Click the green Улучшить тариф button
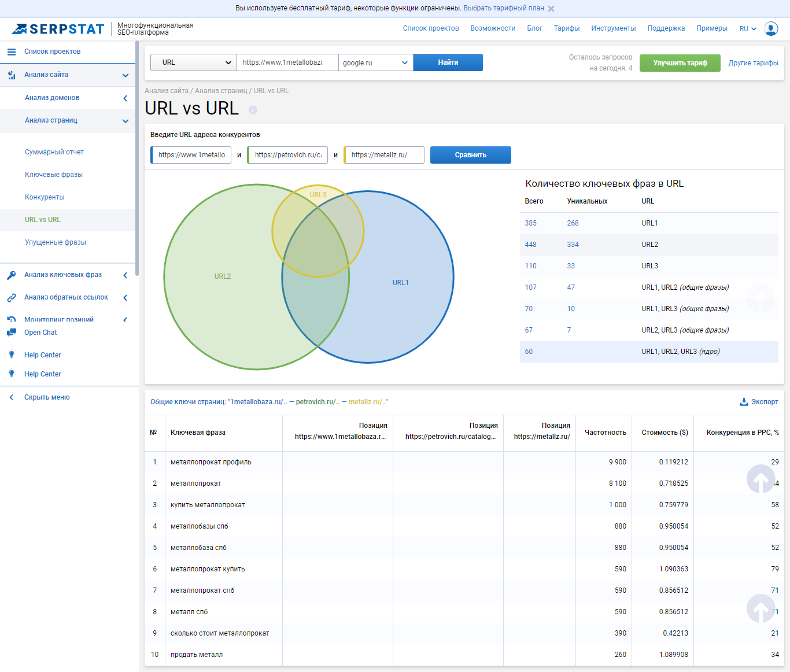 680,63
